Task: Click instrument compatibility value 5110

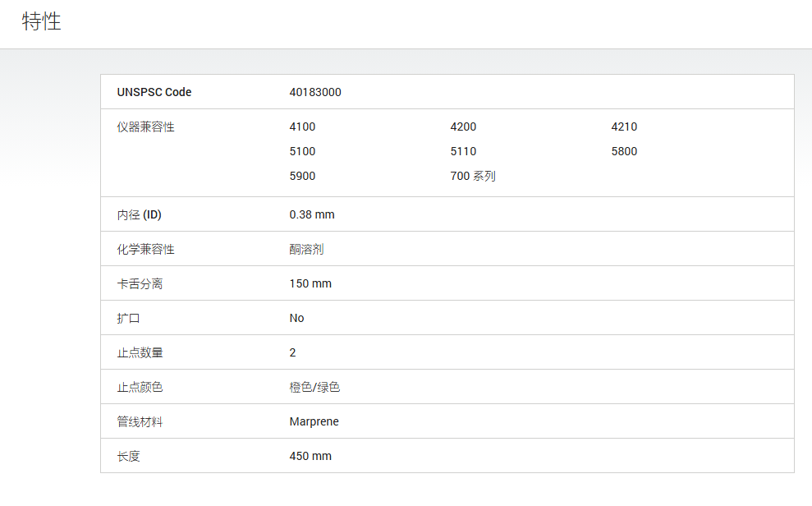Action: 464,151
